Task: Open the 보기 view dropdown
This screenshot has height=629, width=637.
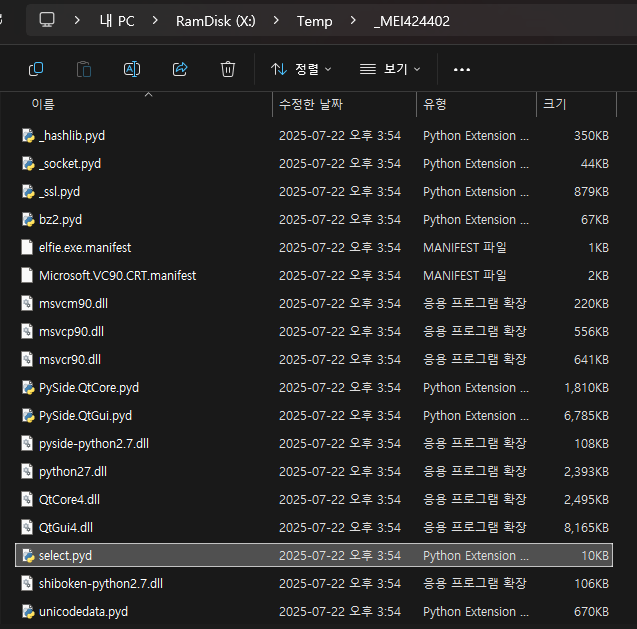Action: [x=390, y=69]
